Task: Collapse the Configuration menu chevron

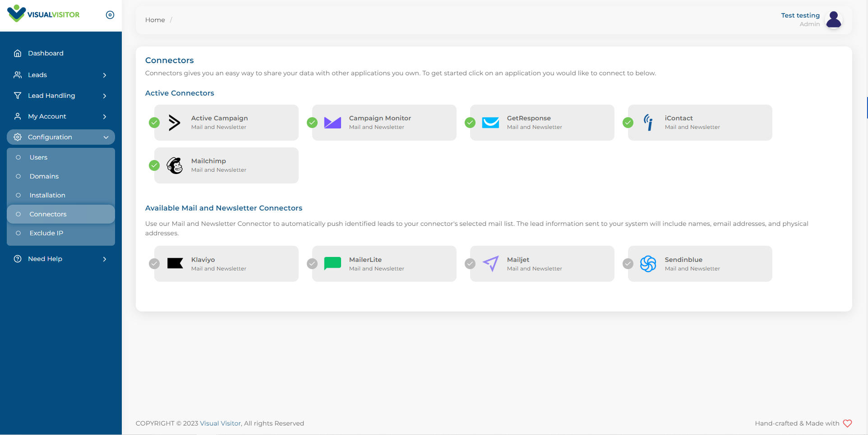Action: [106, 137]
